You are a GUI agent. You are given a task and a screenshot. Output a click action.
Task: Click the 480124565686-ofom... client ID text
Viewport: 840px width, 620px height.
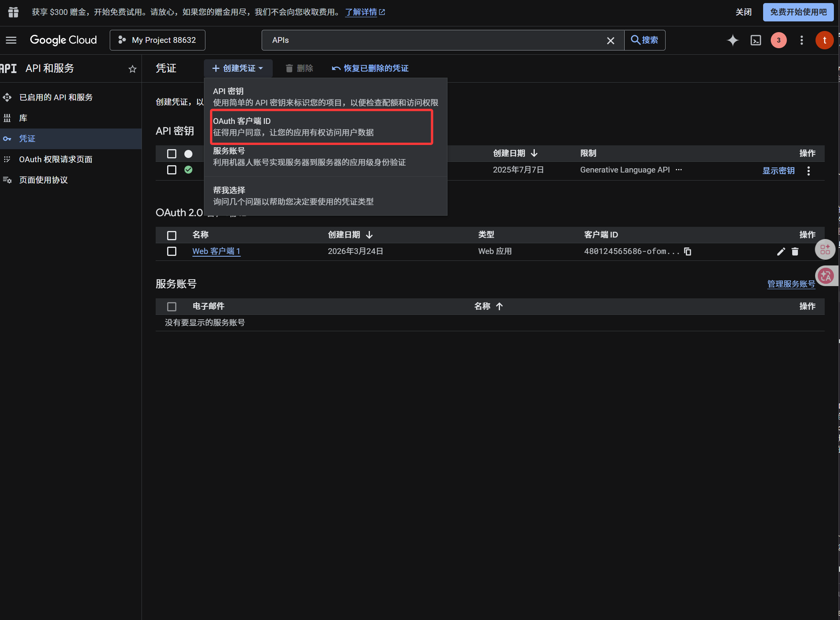[x=632, y=251]
